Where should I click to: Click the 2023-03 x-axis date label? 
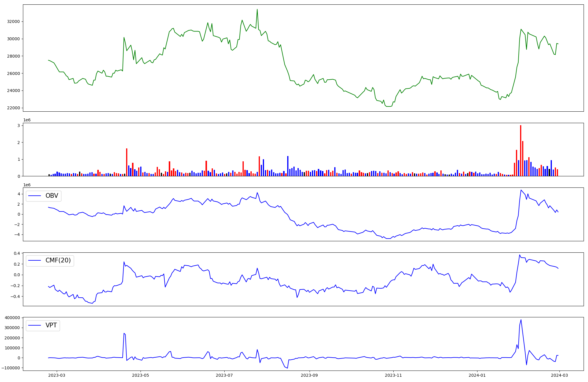point(57,375)
